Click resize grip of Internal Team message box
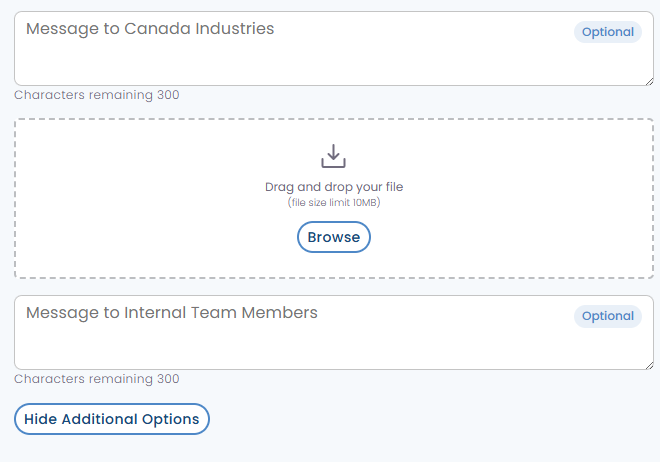660x462 pixels. coord(648,364)
